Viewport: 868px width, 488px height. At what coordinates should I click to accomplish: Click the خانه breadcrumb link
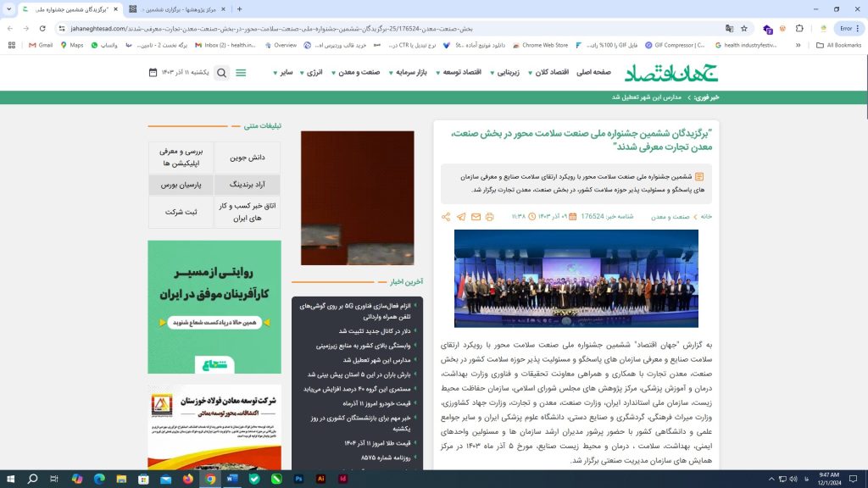click(705, 217)
